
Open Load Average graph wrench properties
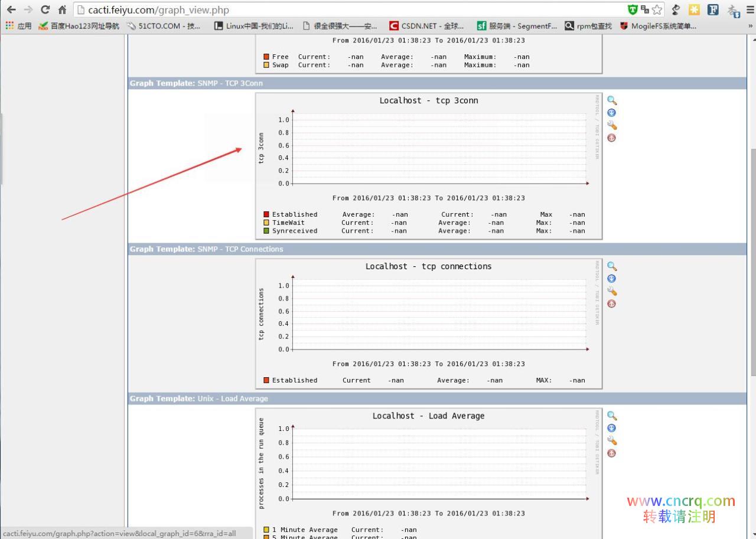click(612, 440)
